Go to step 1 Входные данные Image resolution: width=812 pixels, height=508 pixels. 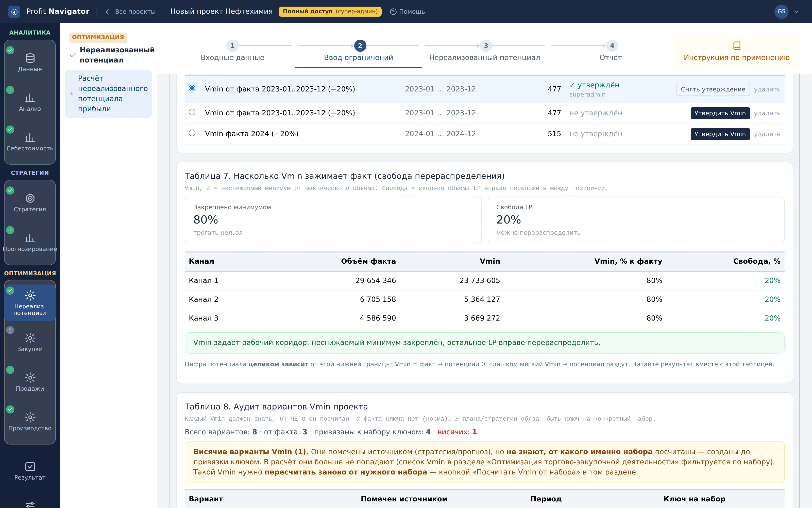click(232, 51)
